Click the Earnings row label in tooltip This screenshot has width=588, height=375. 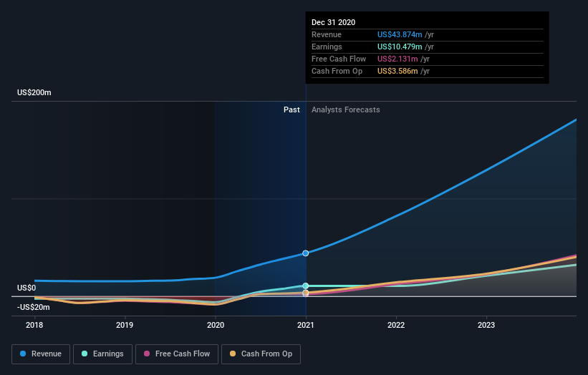[x=327, y=47]
